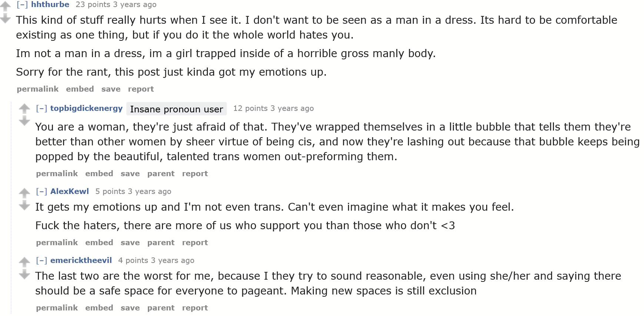This screenshot has width=644, height=316.
Task: Upvote emericktheevil's comment
Action: tap(24, 262)
